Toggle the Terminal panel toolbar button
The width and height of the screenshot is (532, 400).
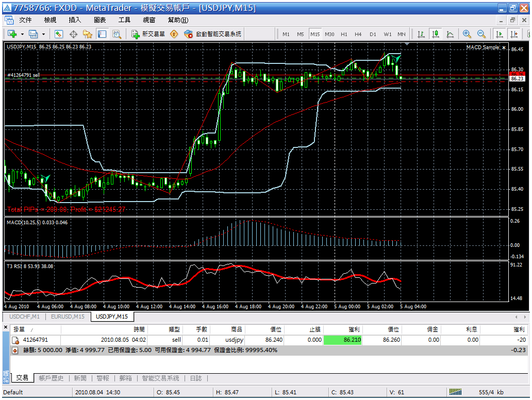pos(102,34)
